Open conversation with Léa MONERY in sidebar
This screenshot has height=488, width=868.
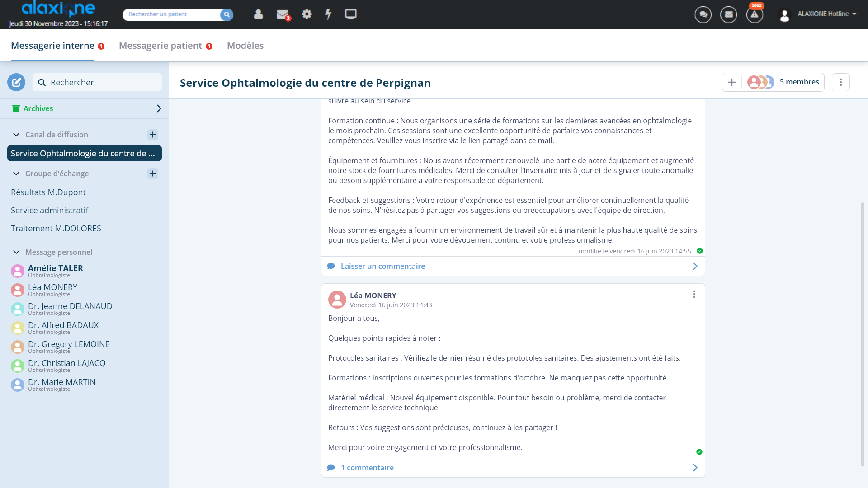[52, 290]
